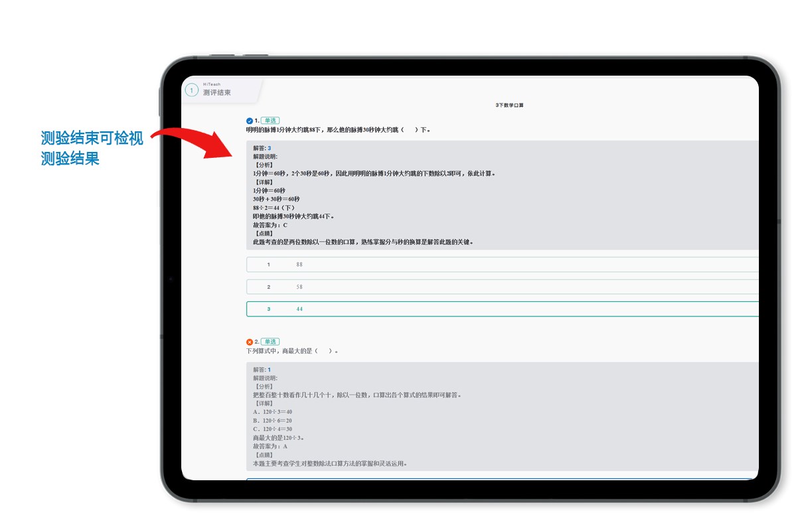The height and width of the screenshot is (532, 808).
Task: Click the 单选 tag on question 2
Action: point(270,342)
